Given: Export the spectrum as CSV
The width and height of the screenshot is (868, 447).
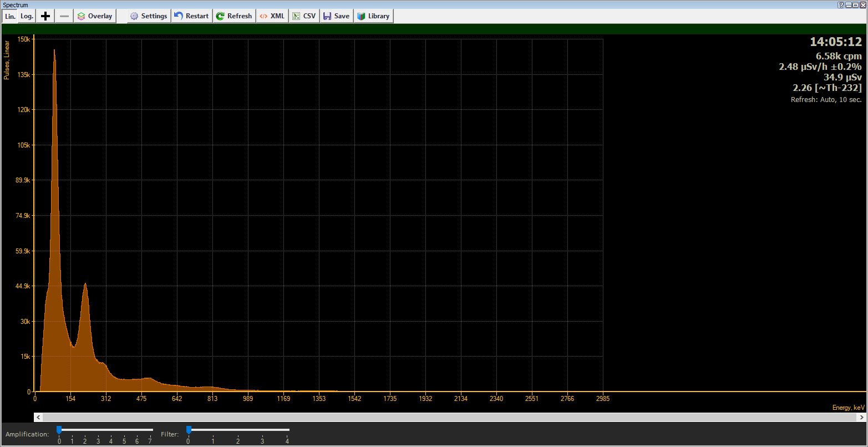Looking at the screenshot, I should [x=304, y=16].
